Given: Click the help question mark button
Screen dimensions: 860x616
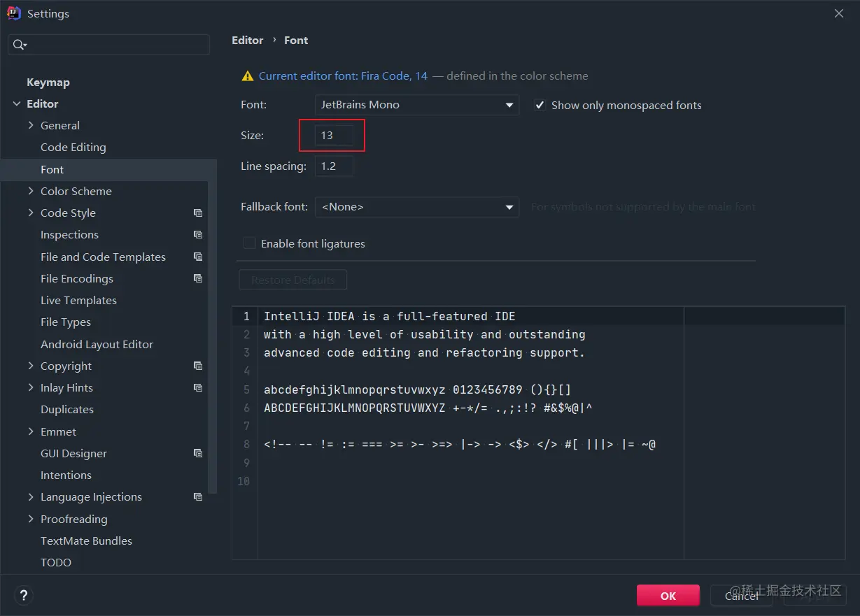Looking at the screenshot, I should pos(24,596).
